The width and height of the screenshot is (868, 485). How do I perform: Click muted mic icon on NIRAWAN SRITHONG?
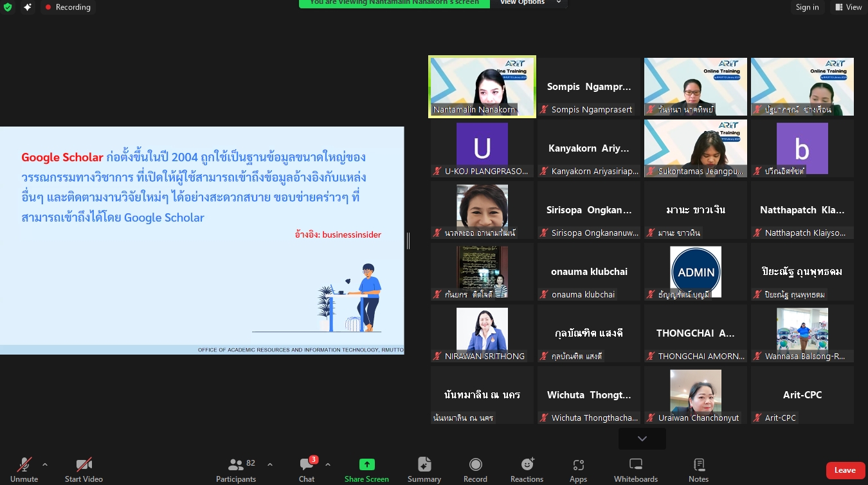pos(438,357)
